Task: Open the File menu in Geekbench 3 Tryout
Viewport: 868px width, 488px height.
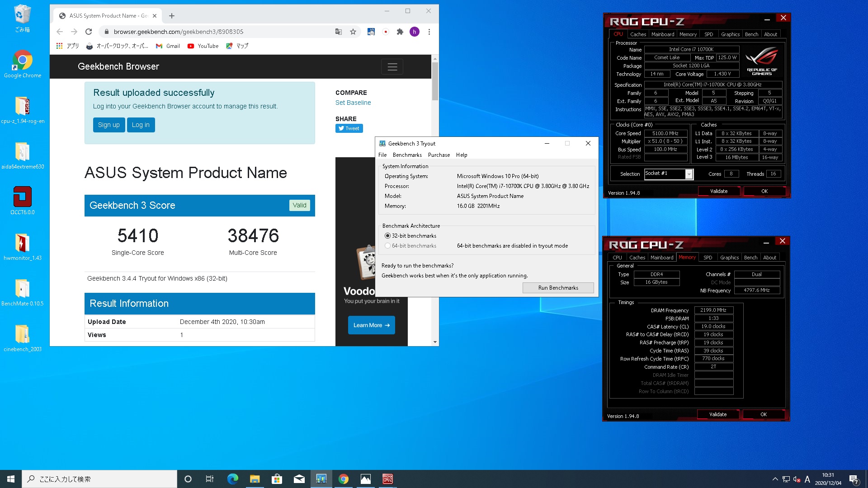Action: point(382,155)
